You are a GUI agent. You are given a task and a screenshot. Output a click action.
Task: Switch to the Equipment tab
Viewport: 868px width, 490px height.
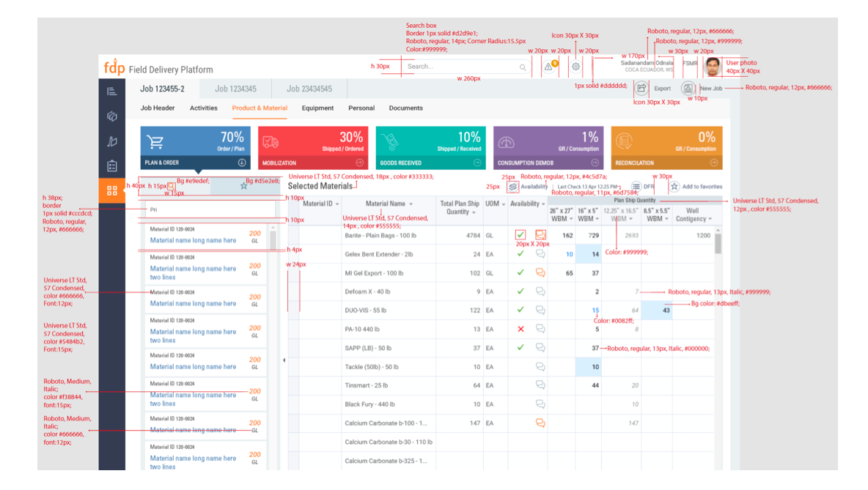(x=317, y=108)
